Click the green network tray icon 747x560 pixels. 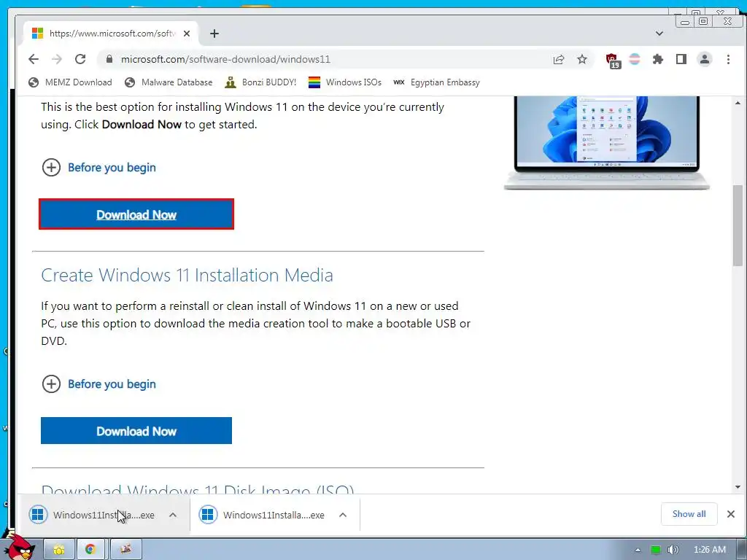(x=656, y=550)
